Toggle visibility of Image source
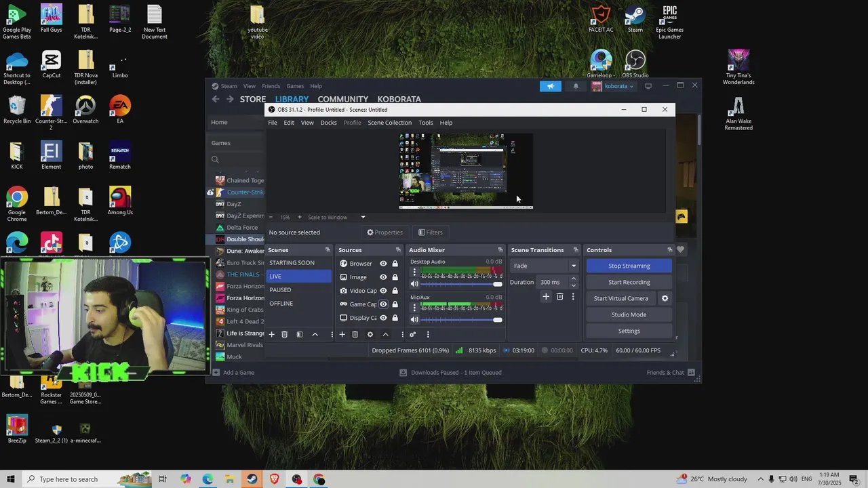This screenshot has height=488, width=868. pyautogui.click(x=383, y=277)
